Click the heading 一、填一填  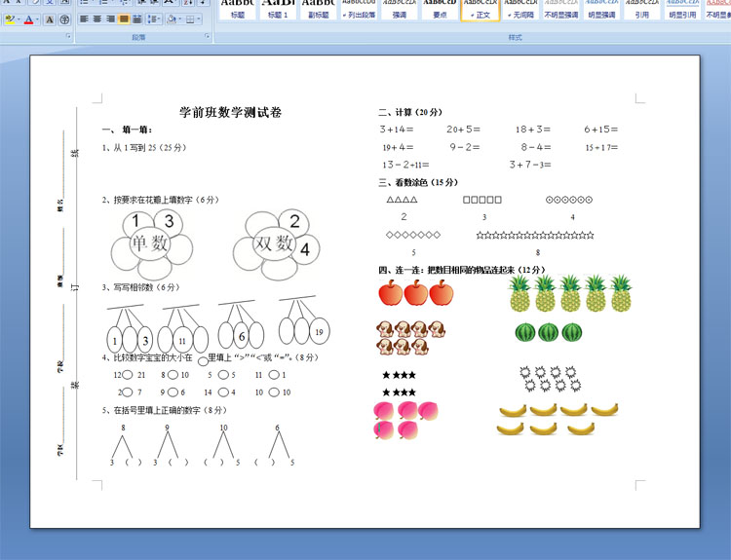pyautogui.click(x=127, y=130)
